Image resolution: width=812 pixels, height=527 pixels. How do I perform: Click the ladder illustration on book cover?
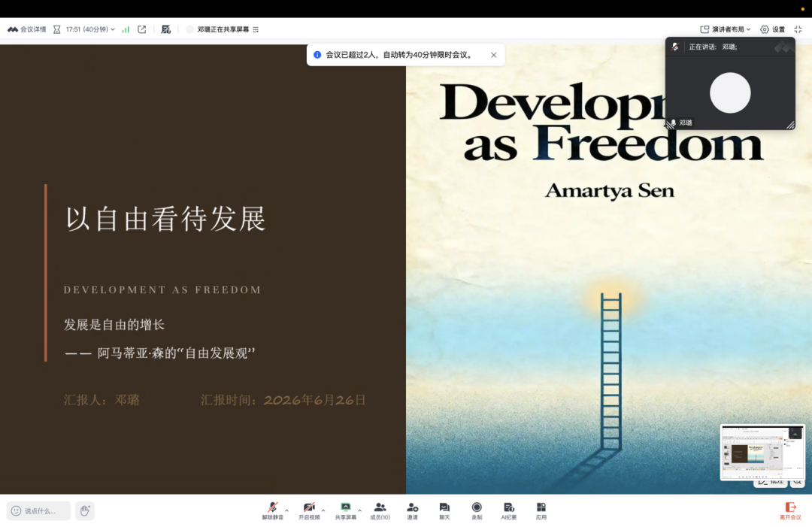click(x=611, y=371)
